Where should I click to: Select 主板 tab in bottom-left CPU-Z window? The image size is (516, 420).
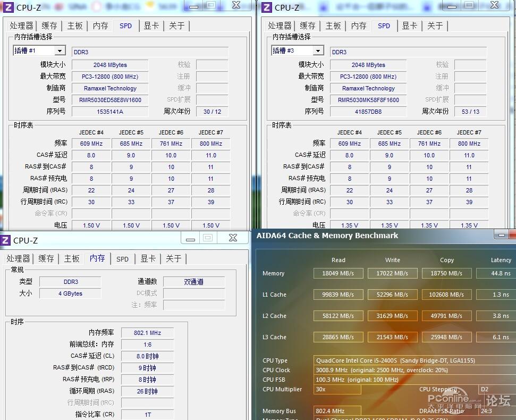pyautogui.click(x=72, y=259)
